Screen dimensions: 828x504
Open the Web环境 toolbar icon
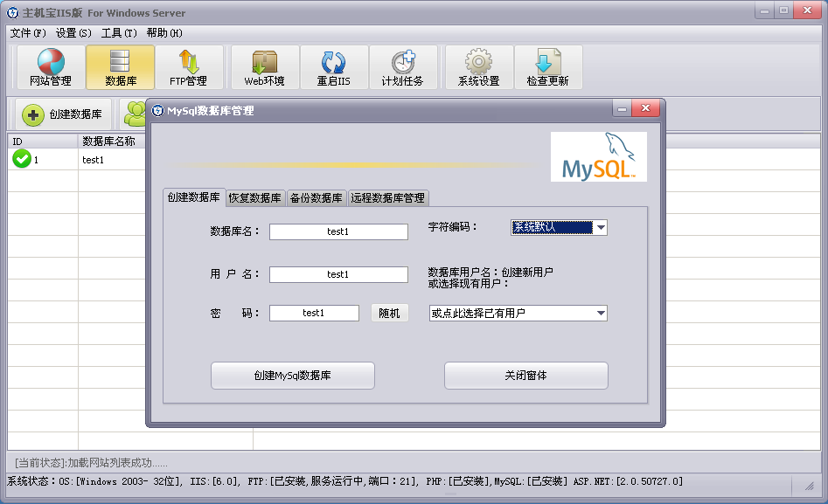[x=265, y=67]
